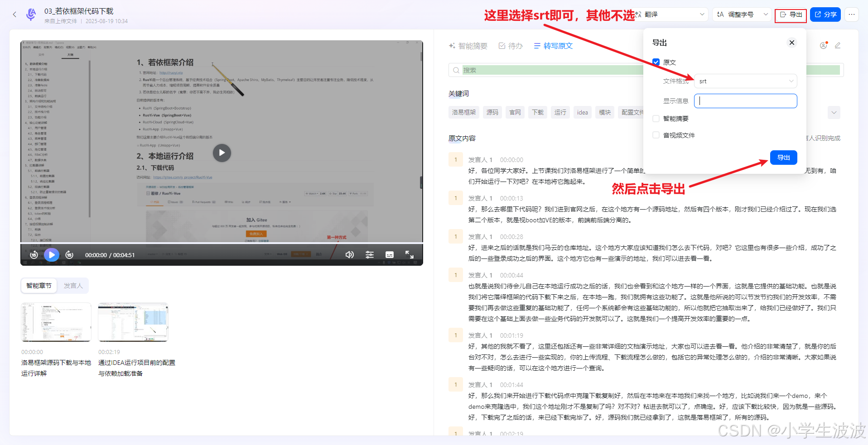Skip forward 15 seconds in player
Screen dimensions: 868x445
pos(69,255)
